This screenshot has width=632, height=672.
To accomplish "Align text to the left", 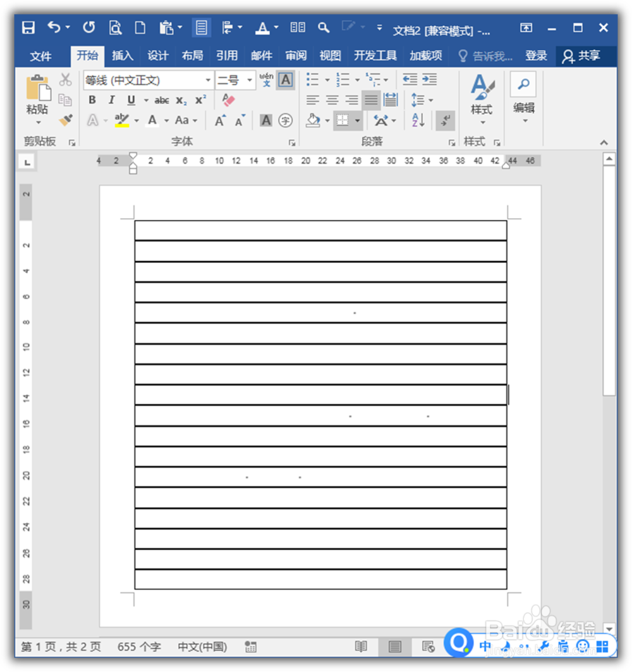I will click(313, 101).
